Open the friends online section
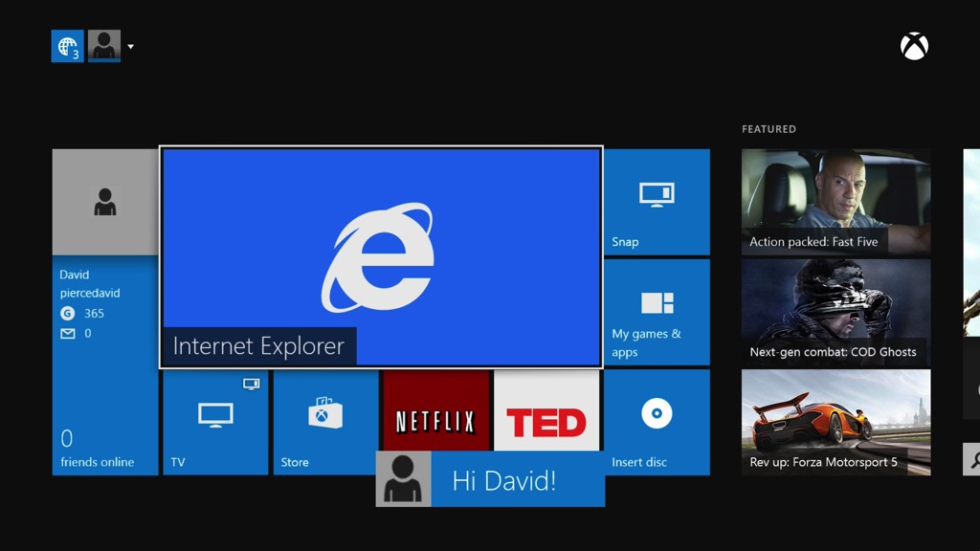 (x=97, y=449)
